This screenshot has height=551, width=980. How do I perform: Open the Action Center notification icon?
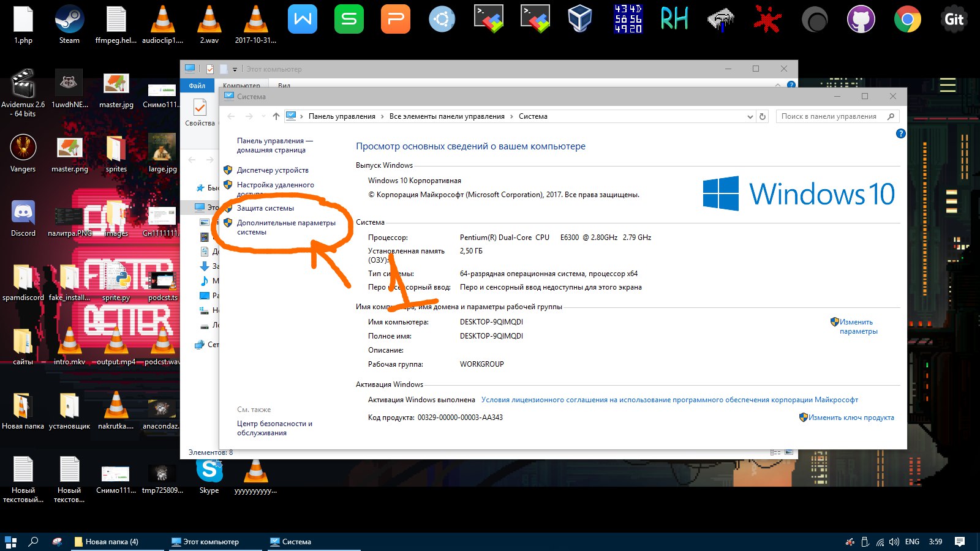(x=960, y=542)
